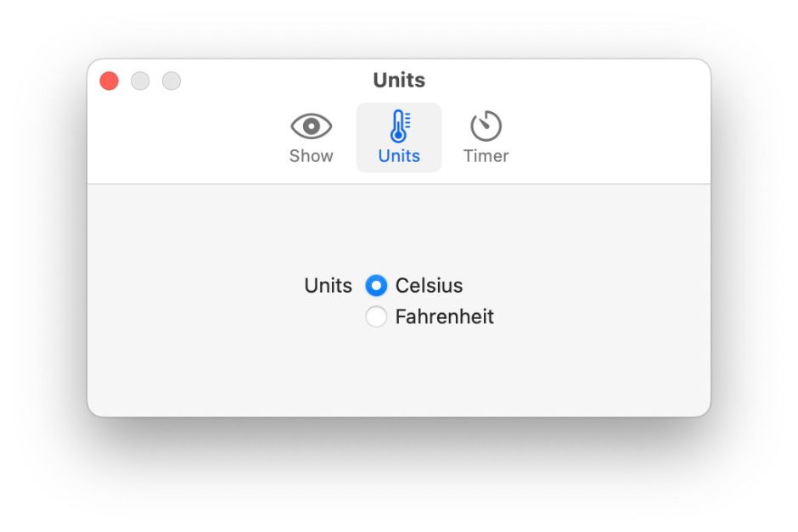Click the gray zoom window button
Image resolution: width=798 pixels, height=532 pixels.
coord(171,81)
